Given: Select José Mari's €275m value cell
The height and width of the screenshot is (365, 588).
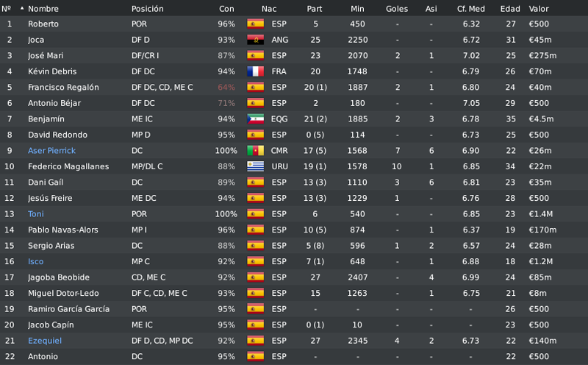Looking at the screenshot, I should point(542,56).
